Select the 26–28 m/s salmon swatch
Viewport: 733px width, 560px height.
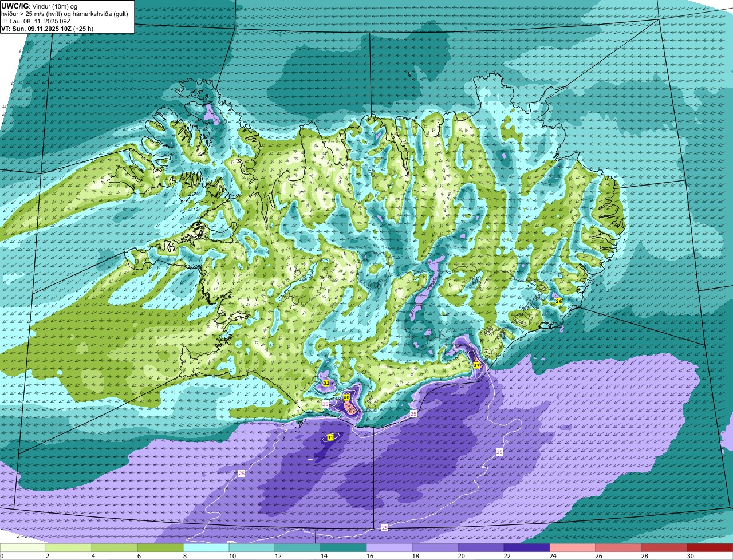coord(618,548)
